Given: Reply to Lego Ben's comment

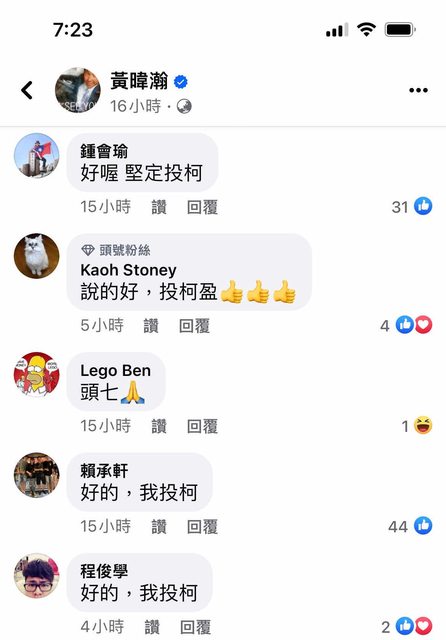Looking at the screenshot, I should coord(202,426).
